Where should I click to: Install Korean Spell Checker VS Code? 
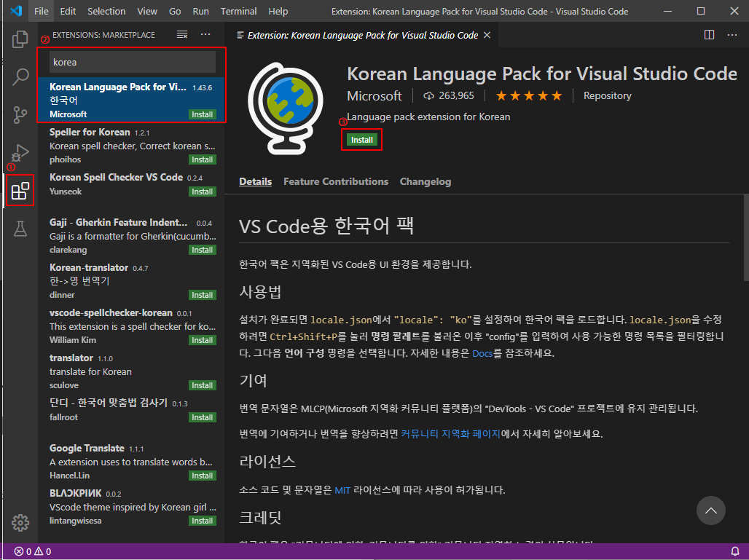coord(202,192)
